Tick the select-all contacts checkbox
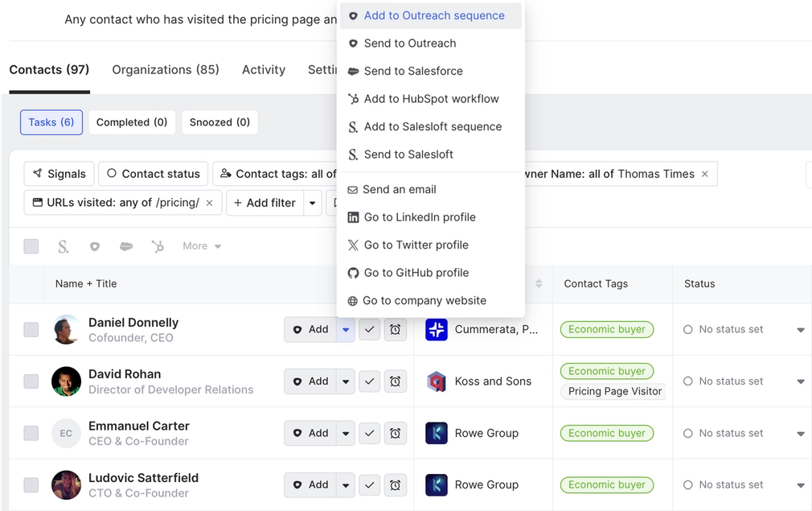The height and width of the screenshot is (511, 812). tap(31, 246)
